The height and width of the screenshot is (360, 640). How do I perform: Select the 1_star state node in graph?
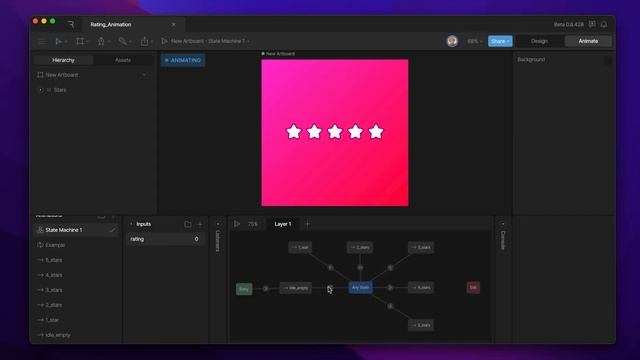click(300, 247)
